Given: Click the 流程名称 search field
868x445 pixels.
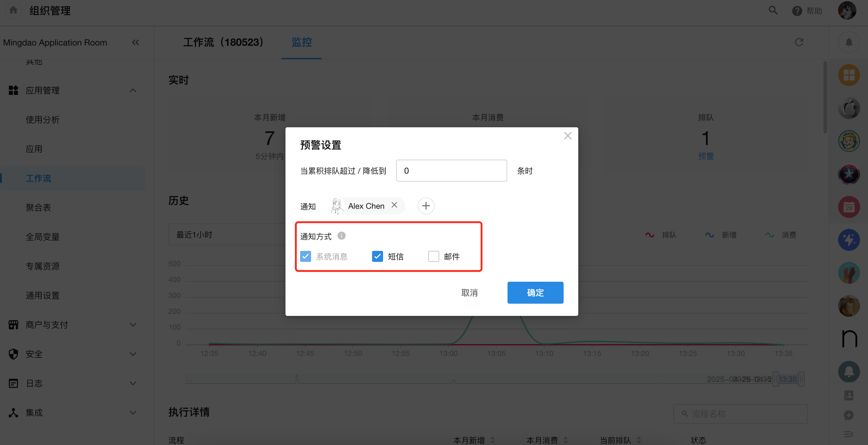Looking at the screenshot, I should (740, 414).
